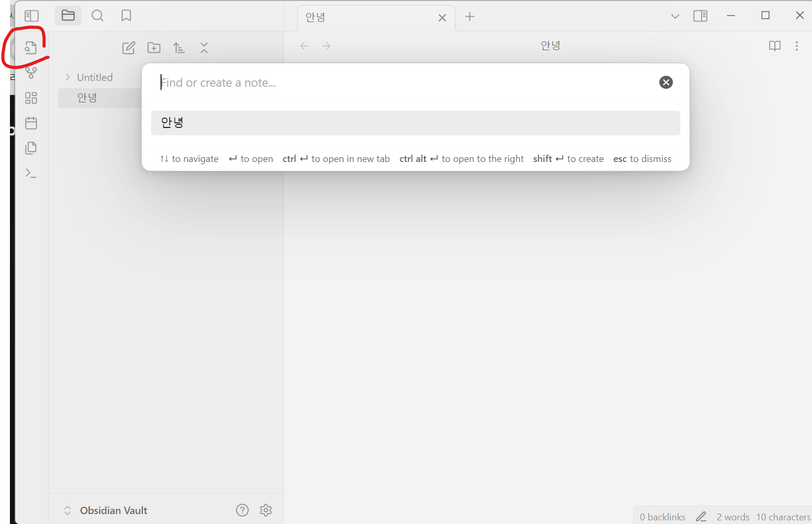The image size is (812, 524).
Task: Open graph view from the ribbon
Action: point(31,73)
